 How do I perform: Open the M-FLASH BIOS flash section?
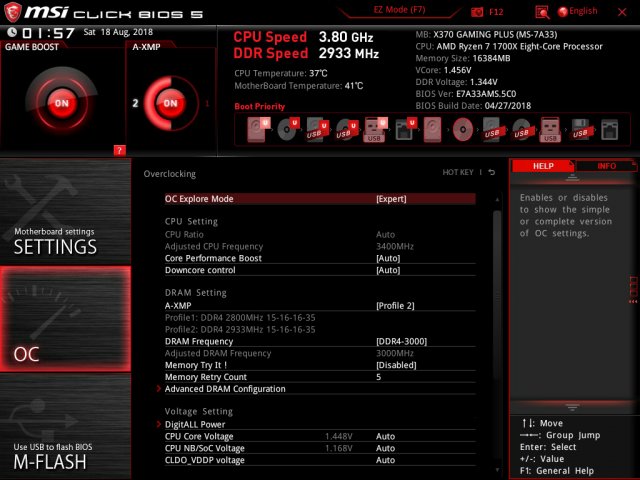[65, 427]
